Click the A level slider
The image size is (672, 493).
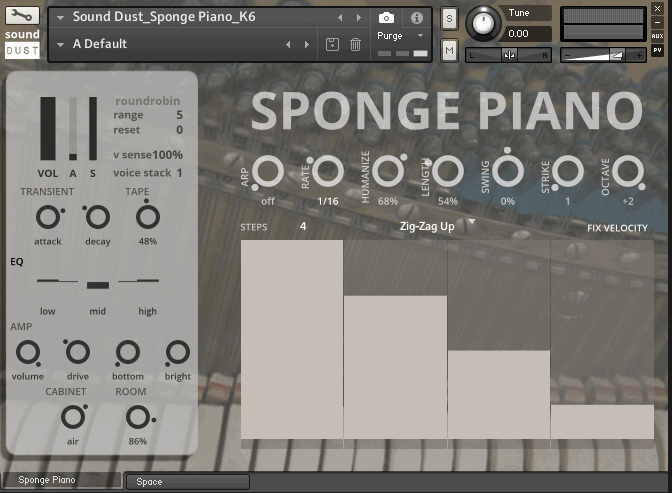(x=73, y=129)
